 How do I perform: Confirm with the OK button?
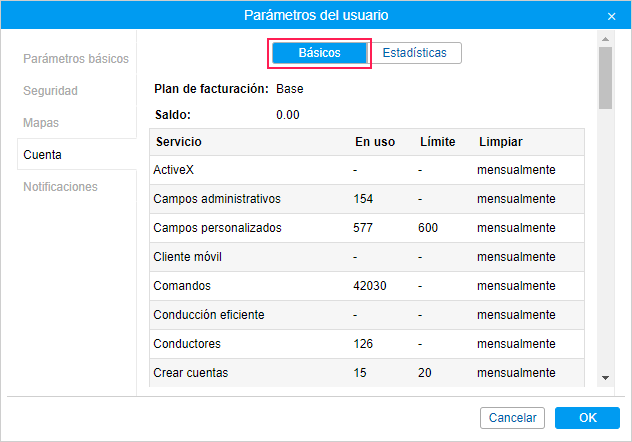(x=587, y=418)
